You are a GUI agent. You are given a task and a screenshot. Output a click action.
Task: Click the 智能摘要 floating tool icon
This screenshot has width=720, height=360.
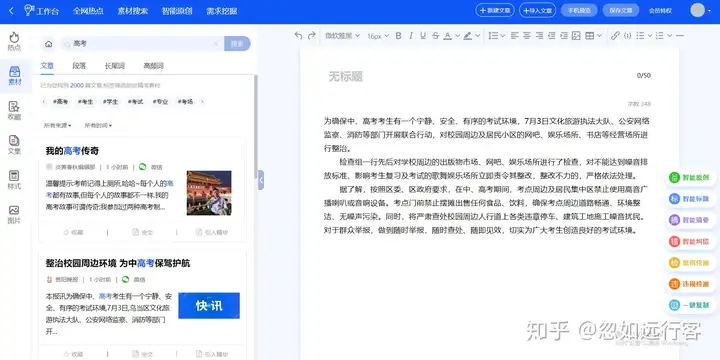click(674, 220)
